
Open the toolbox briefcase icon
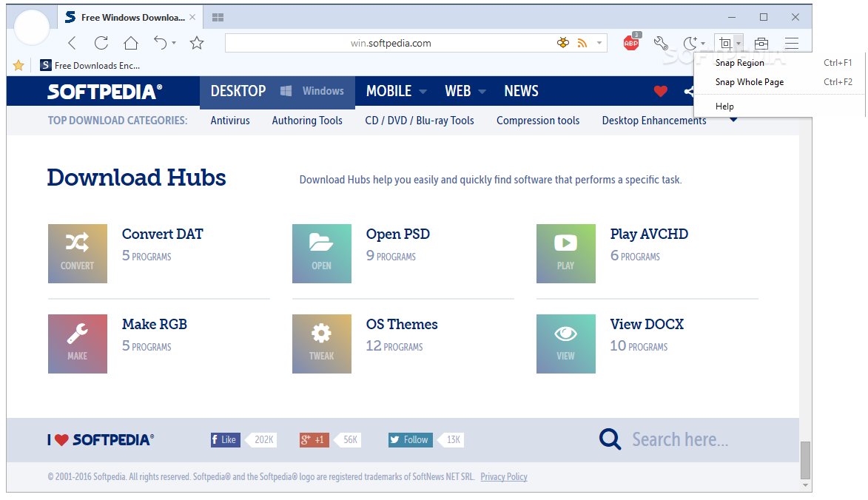pyautogui.click(x=761, y=44)
